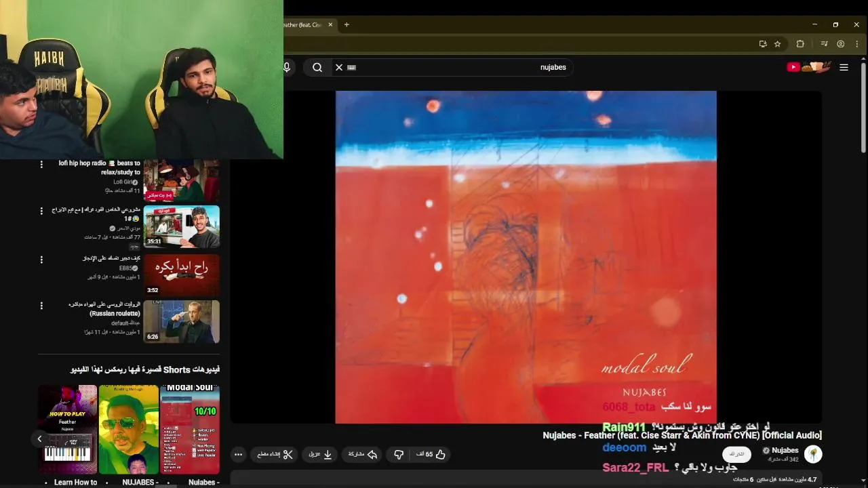Open the Modal Soul 10/10 short
868x488 pixels.
pos(190,430)
